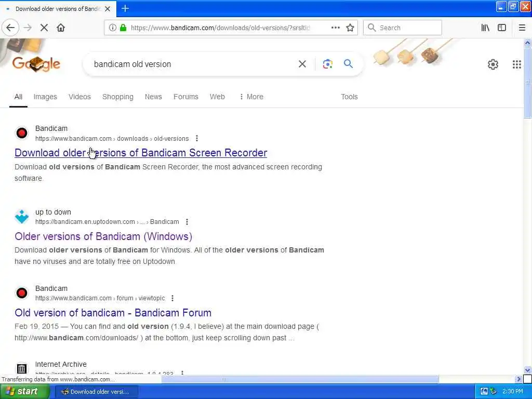Open options for Uptodown result
The height and width of the screenshot is (399, 532).
[x=187, y=222]
